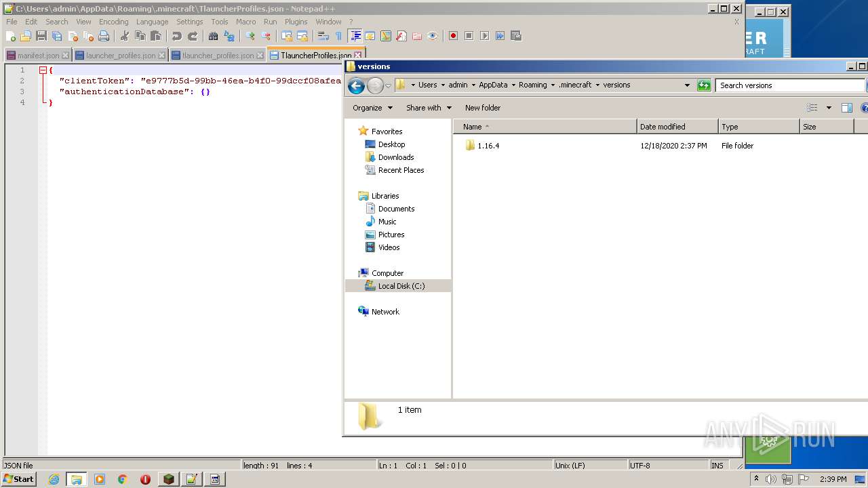This screenshot has height=488, width=868.
Task: Click the New folder button
Action: click(483, 108)
